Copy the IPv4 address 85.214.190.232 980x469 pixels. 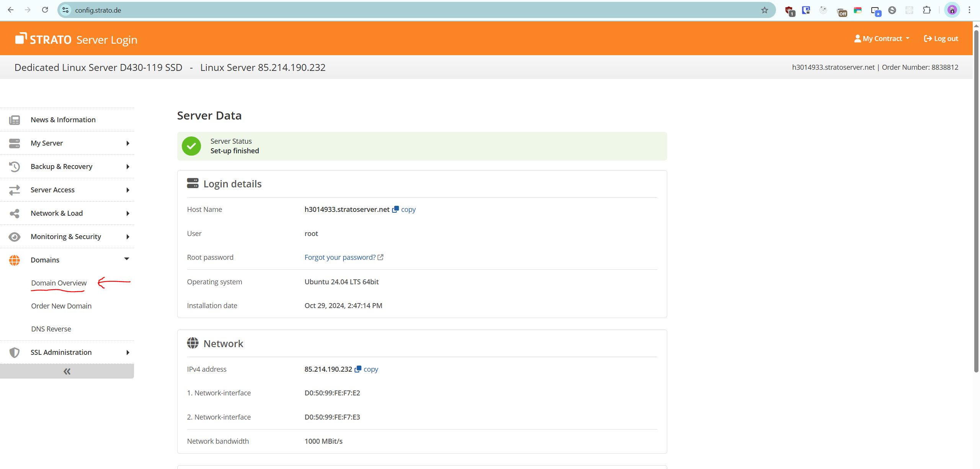(x=366, y=369)
